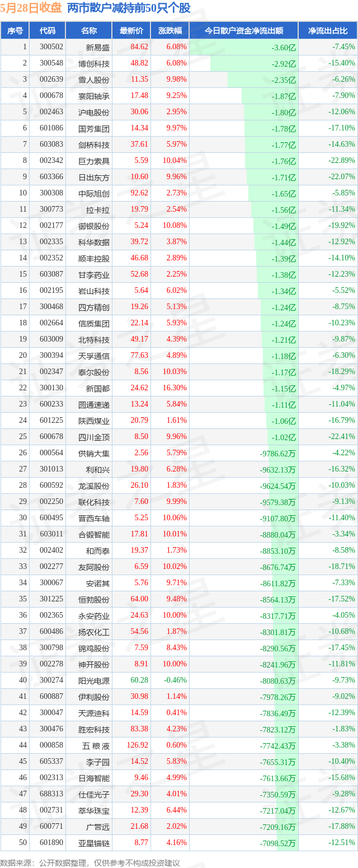Click the 数据来源 footer disclaimer text
Screen dimensions: 358x868
click(x=90, y=862)
